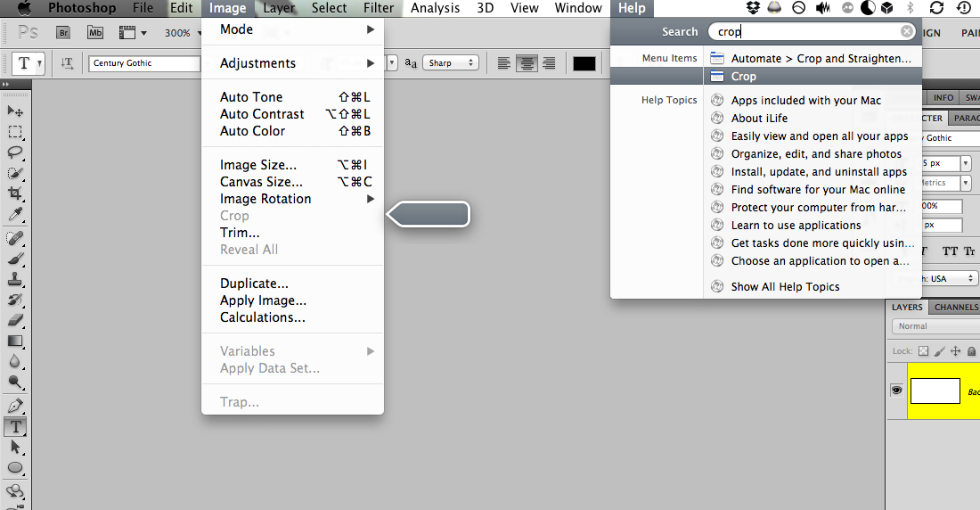The image size is (980, 510).
Task: Set right align text
Action: 549,62
